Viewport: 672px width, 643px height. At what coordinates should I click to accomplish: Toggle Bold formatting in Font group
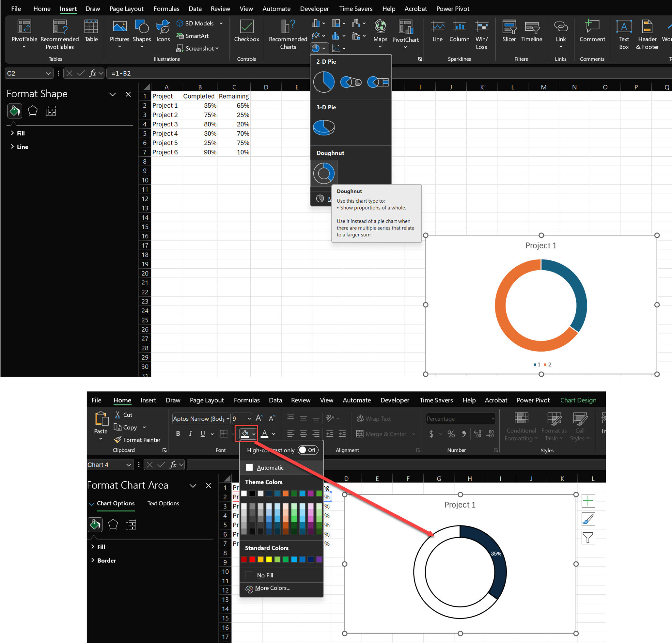point(178,433)
